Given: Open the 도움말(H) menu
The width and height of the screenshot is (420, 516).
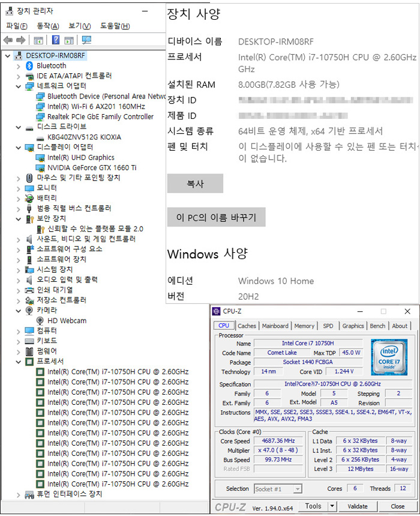Looking at the screenshot, I should click(x=115, y=26).
